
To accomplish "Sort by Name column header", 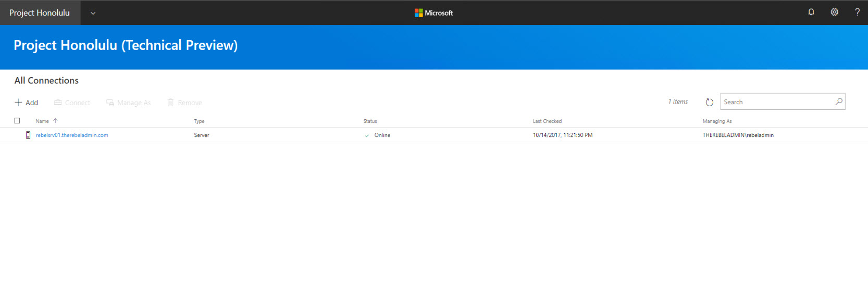I will [x=42, y=121].
